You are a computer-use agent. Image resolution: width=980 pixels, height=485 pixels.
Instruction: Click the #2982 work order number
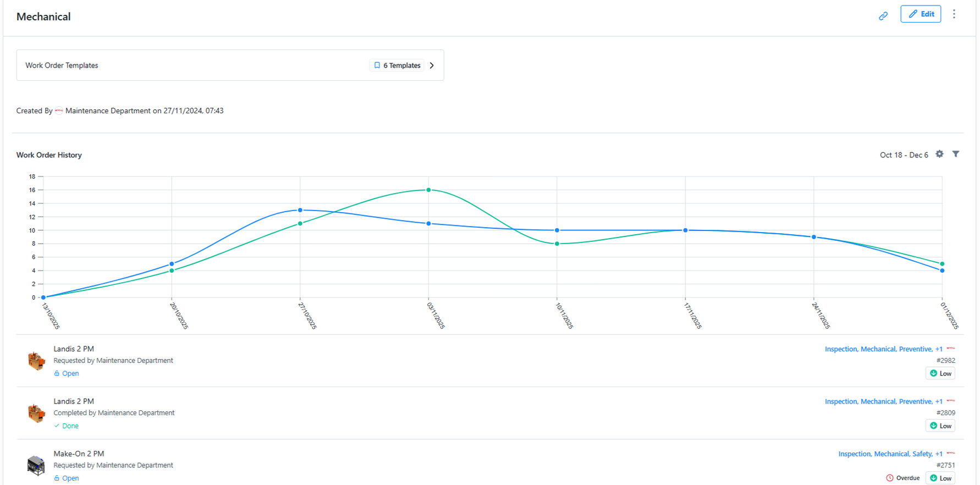click(946, 361)
